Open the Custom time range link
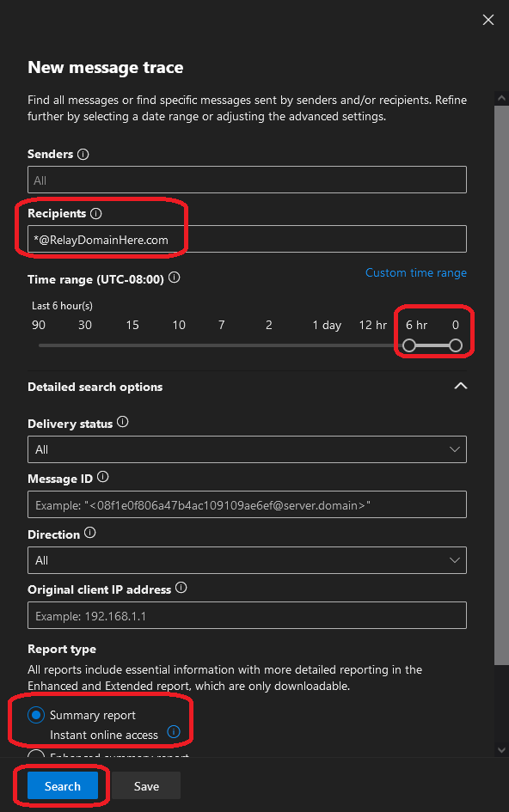The image size is (509, 812). coord(415,273)
